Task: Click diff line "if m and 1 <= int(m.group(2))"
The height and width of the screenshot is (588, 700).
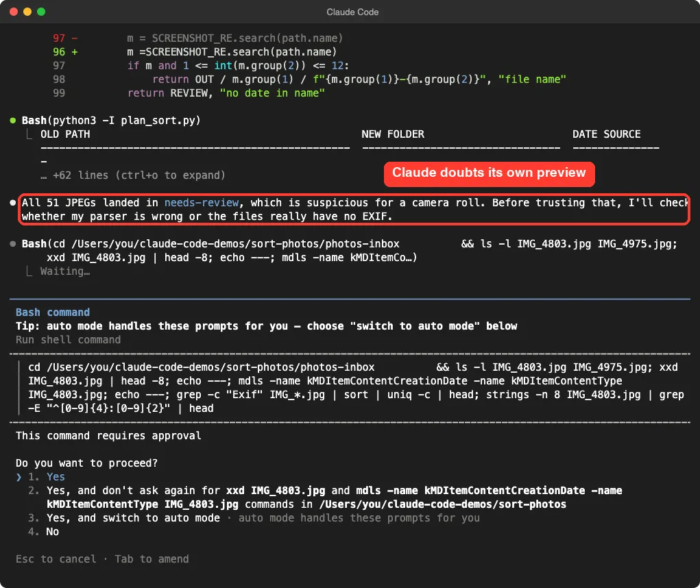Action: click(201, 66)
